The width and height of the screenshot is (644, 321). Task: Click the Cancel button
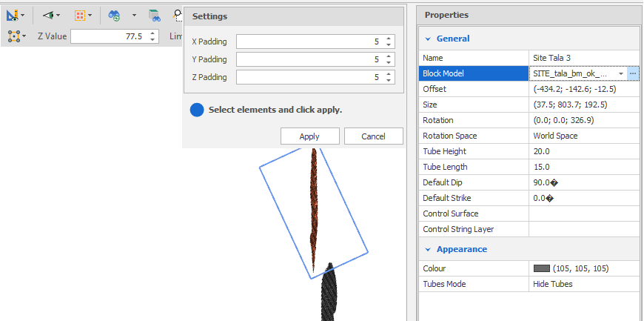374,136
